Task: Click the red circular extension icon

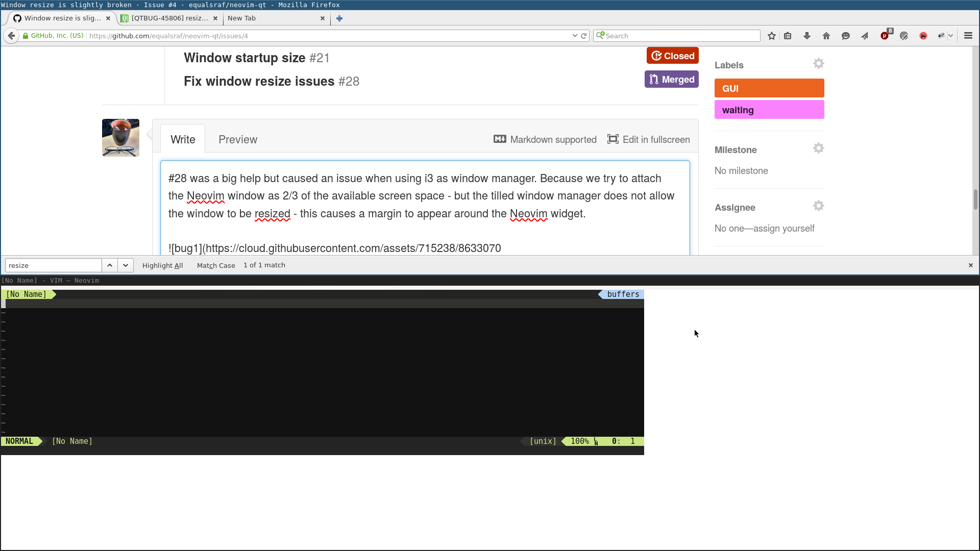Action: (x=923, y=36)
